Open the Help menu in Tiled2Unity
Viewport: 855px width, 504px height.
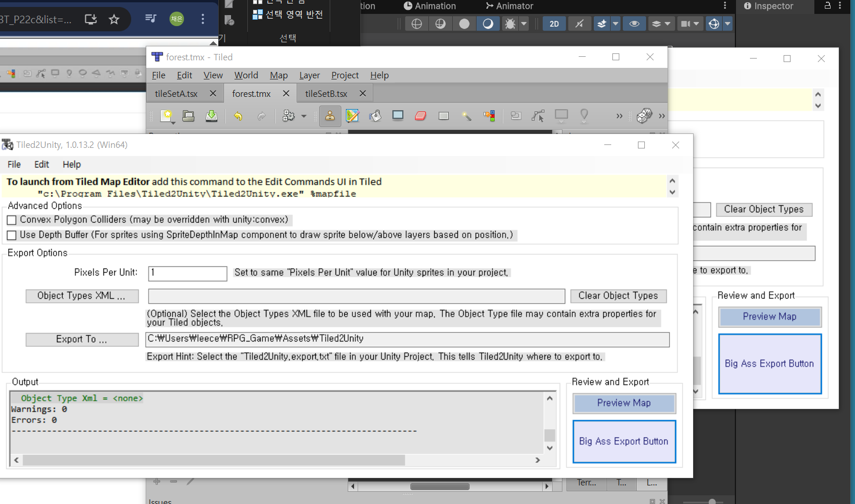[x=72, y=164]
